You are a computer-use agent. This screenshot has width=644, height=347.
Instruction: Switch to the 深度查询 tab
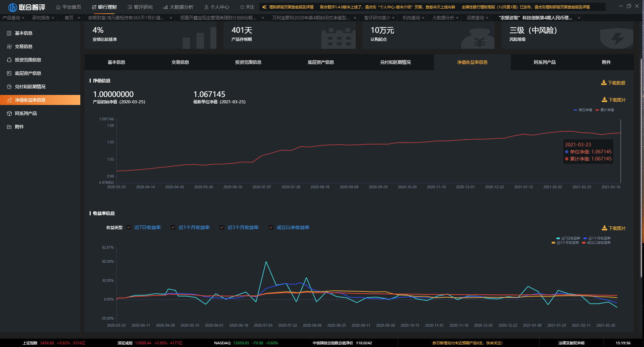click(475, 18)
